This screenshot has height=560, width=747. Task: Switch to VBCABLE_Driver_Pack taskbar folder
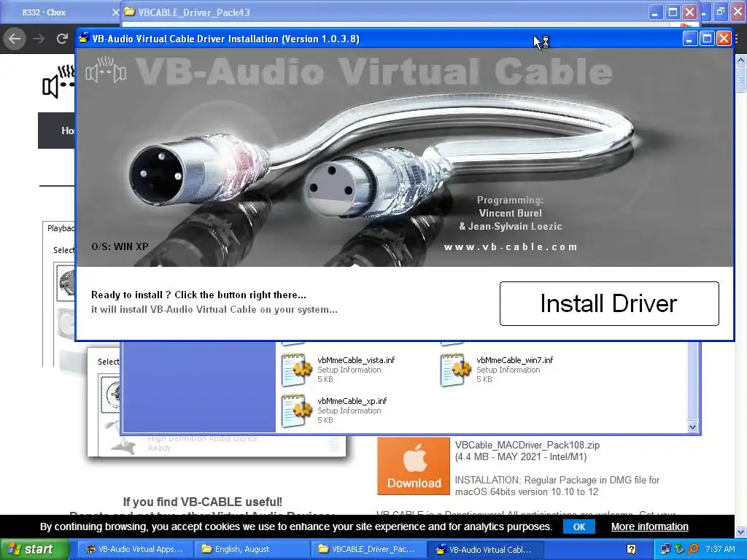(367, 549)
